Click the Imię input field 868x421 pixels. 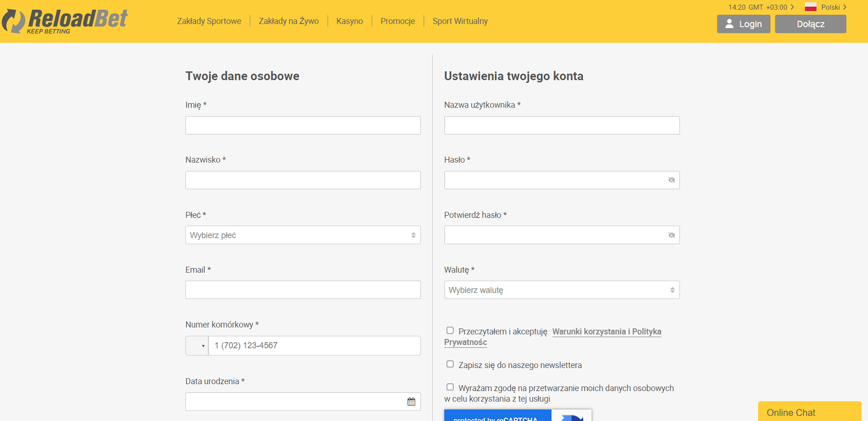302,125
